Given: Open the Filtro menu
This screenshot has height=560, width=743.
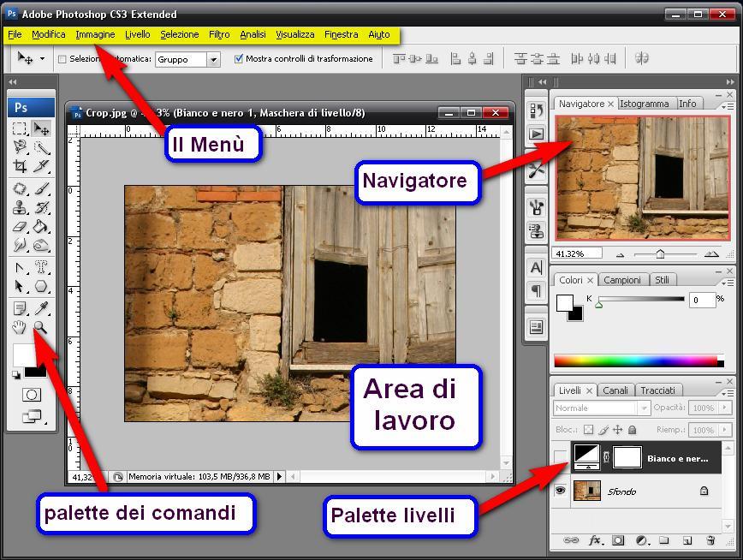Looking at the screenshot, I should (x=219, y=34).
